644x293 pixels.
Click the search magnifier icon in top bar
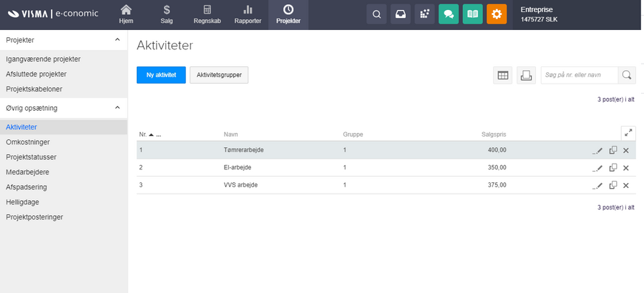(x=376, y=14)
